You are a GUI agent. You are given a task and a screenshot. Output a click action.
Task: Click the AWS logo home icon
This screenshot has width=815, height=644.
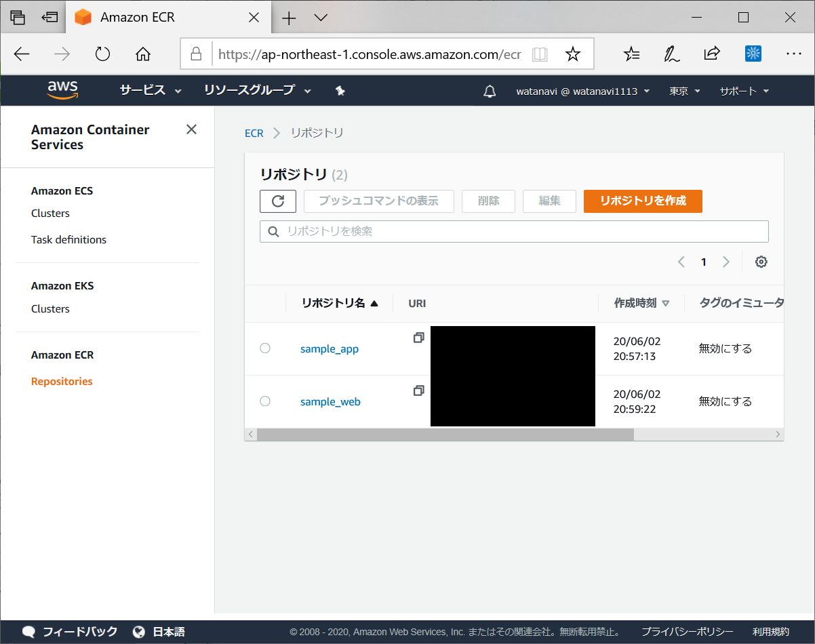[62, 90]
